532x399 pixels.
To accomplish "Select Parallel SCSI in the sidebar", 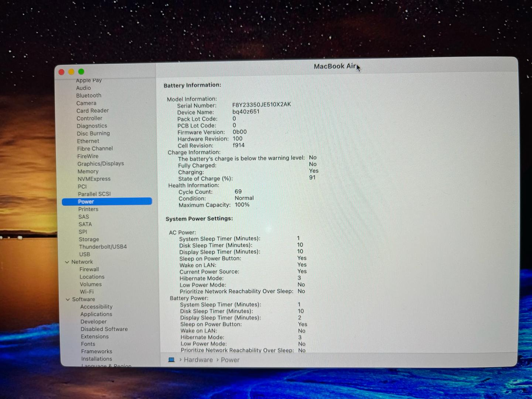I will pos(94,194).
